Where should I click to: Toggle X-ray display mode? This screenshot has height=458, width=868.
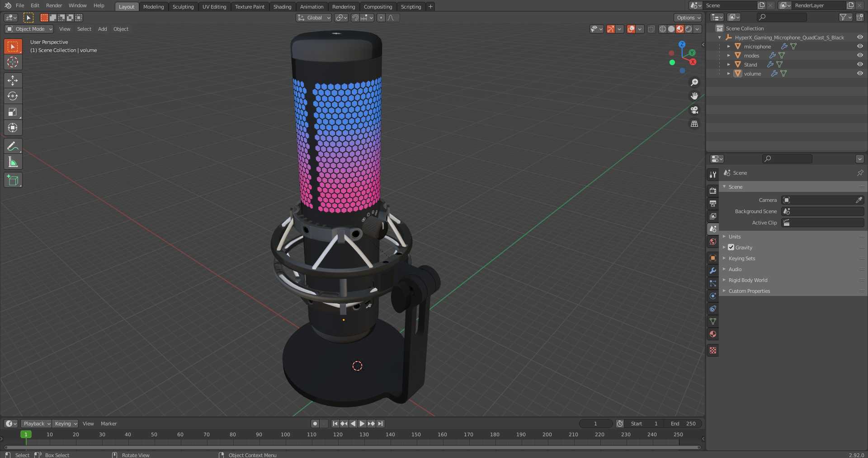pyautogui.click(x=651, y=29)
